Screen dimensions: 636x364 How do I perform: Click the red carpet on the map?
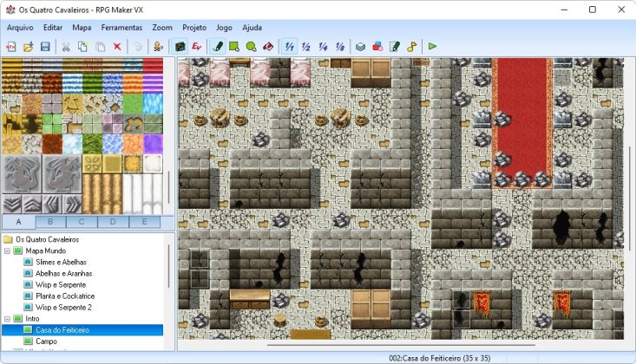click(522, 121)
